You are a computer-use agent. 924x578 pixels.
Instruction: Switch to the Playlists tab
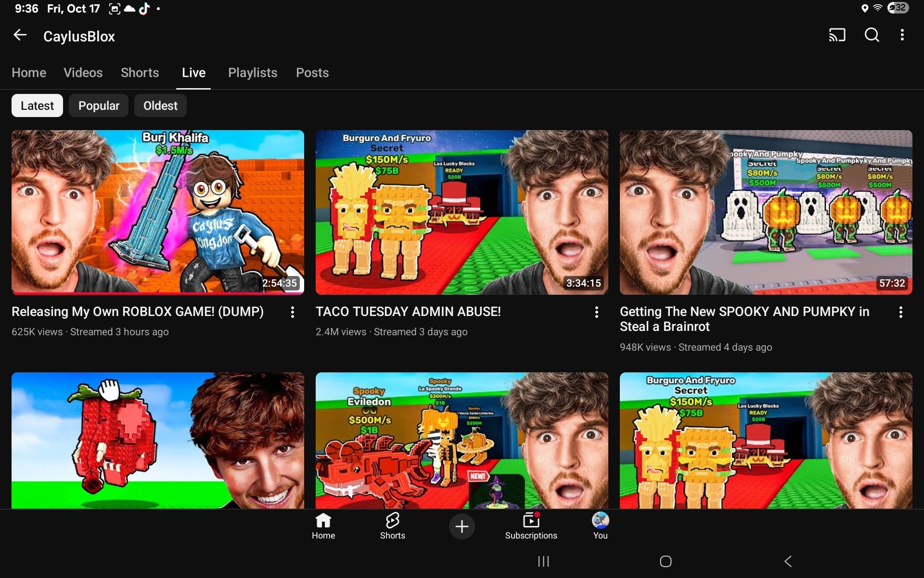[252, 73]
